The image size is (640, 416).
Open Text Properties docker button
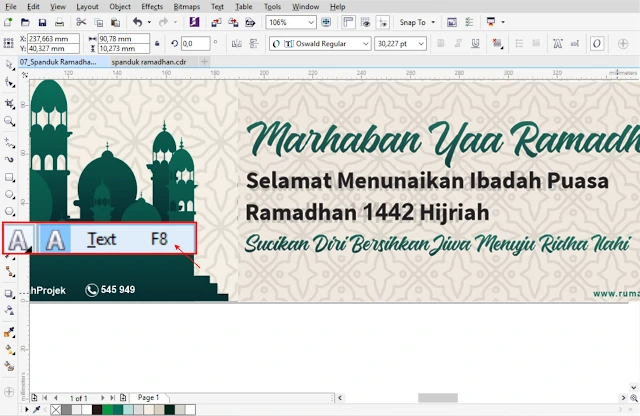coord(558,43)
